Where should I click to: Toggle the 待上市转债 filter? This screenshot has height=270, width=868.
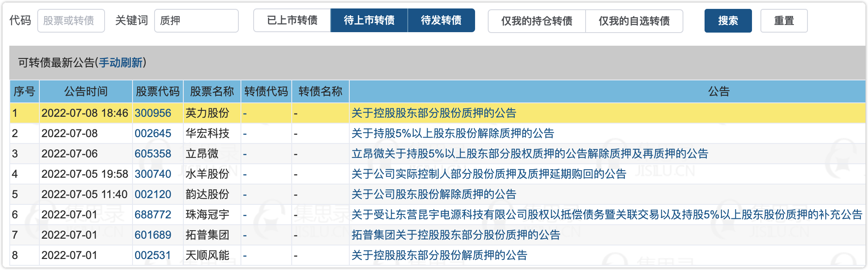pos(369,20)
